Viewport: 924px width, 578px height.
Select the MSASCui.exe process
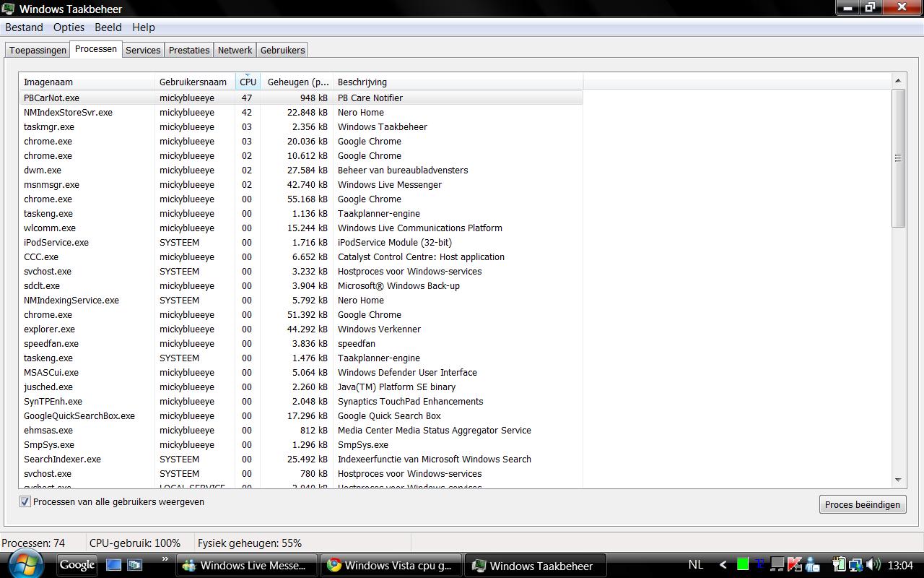[x=301, y=372]
